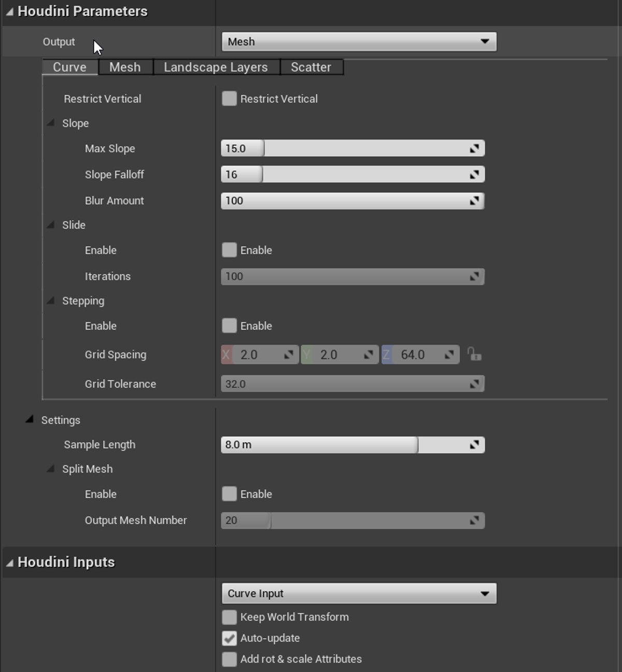Click the Slope Falloff slider field

(x=352, y=174)
